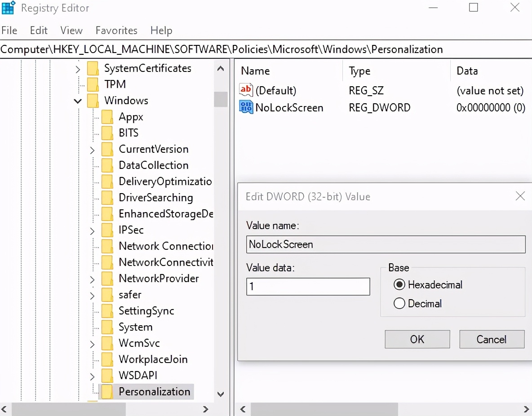Viewport: 532px width, 416px height.
Task: Click inside the Value data field
Action: [x=308, y=286]
